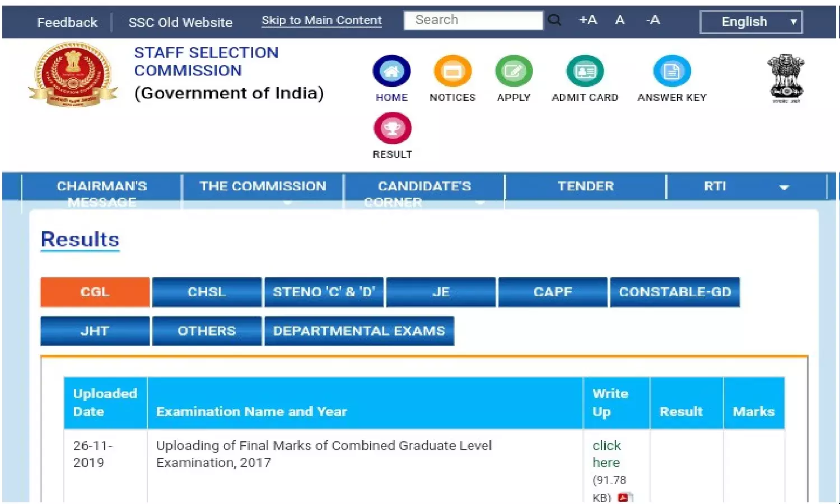The width and height of the screenshot is (840, 504).
Task: Select the DEPARTMENTAL EXAMS tab
Action: coord(359,331)
